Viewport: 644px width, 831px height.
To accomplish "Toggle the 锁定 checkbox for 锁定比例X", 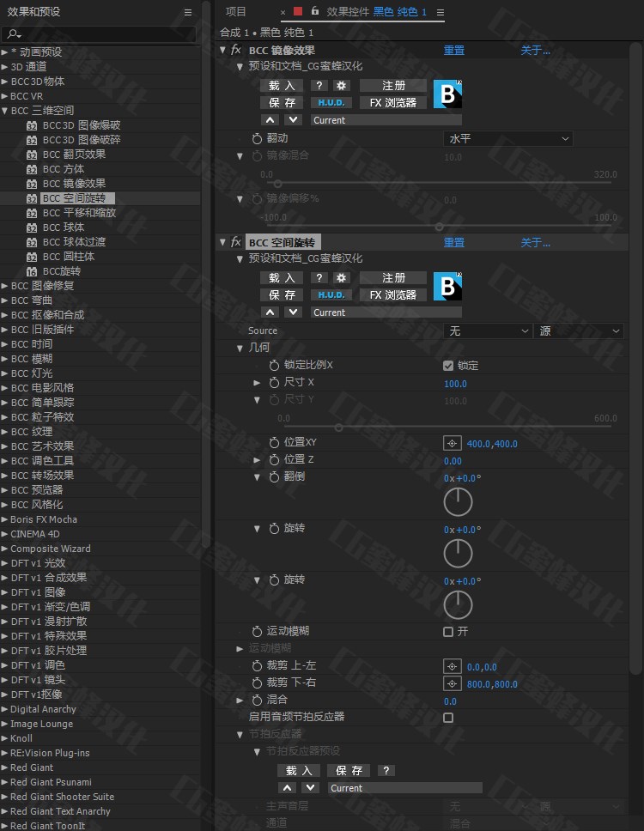I will coord(448,366).
